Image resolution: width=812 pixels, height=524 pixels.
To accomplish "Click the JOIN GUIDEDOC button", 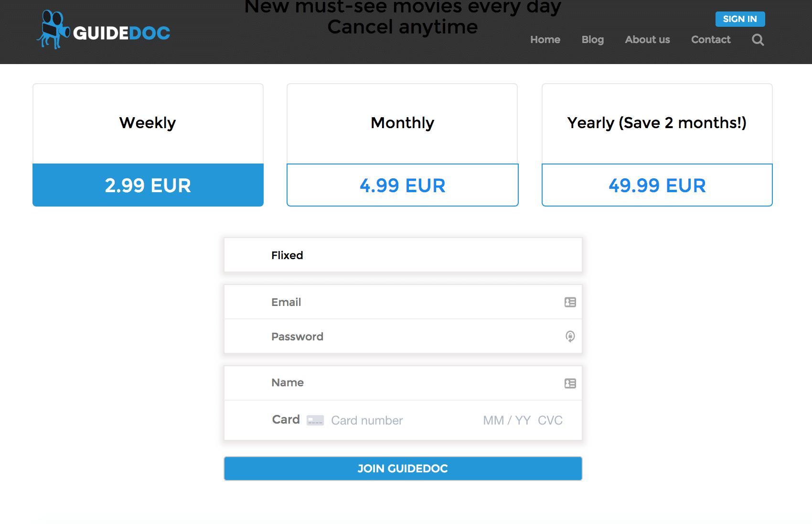I will click(x=403, y=469).
